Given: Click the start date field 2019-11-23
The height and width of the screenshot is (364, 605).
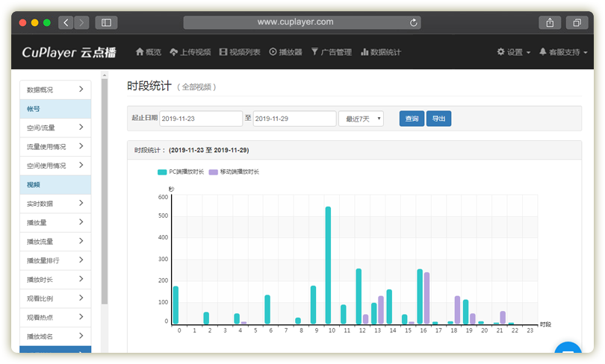Looking at the screenshot, I should 200,119.
